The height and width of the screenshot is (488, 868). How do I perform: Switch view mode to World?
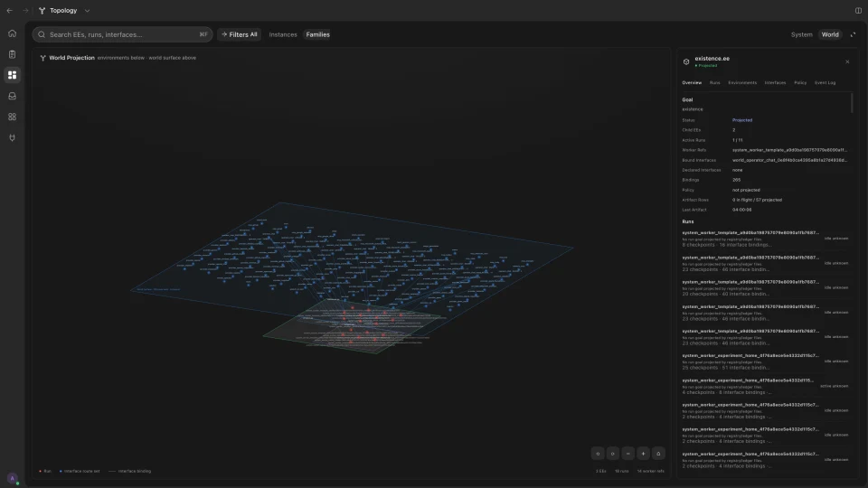tap(830, 34)
